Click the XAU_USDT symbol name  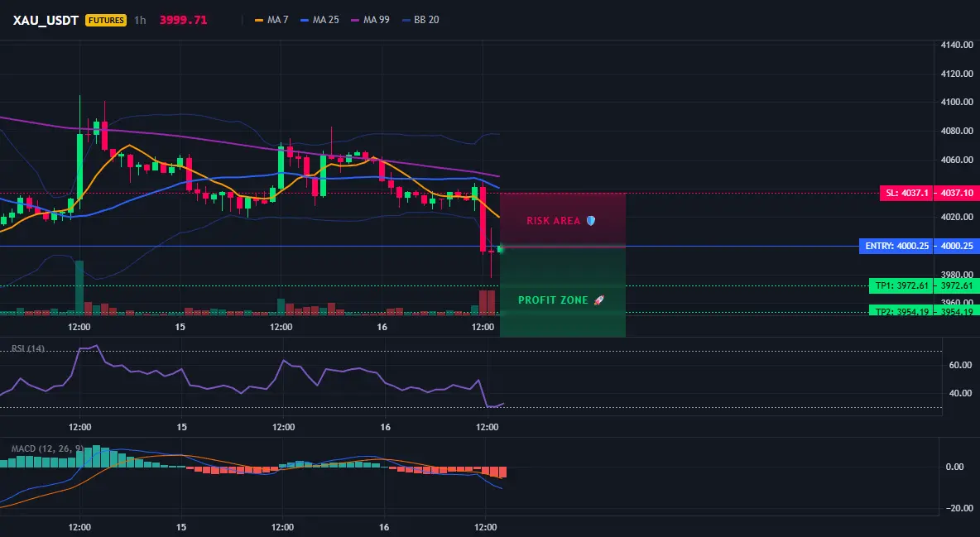[46, 20]
